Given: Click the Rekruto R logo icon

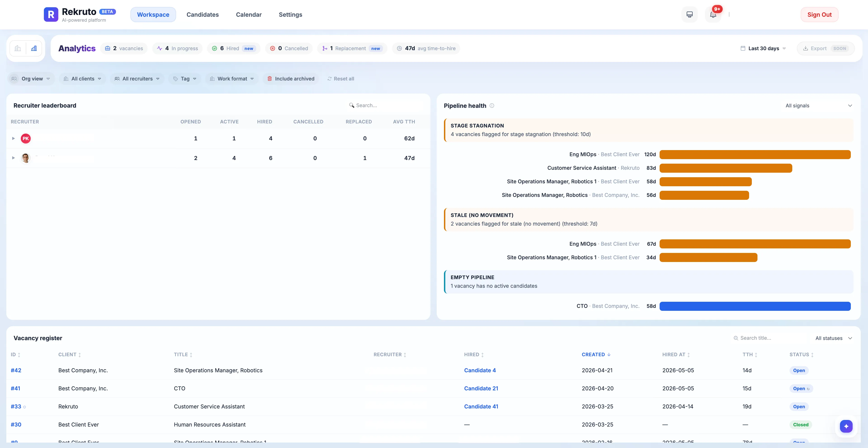Looking at the screenshot, I should pyautogui.click(x=51, y=14).
